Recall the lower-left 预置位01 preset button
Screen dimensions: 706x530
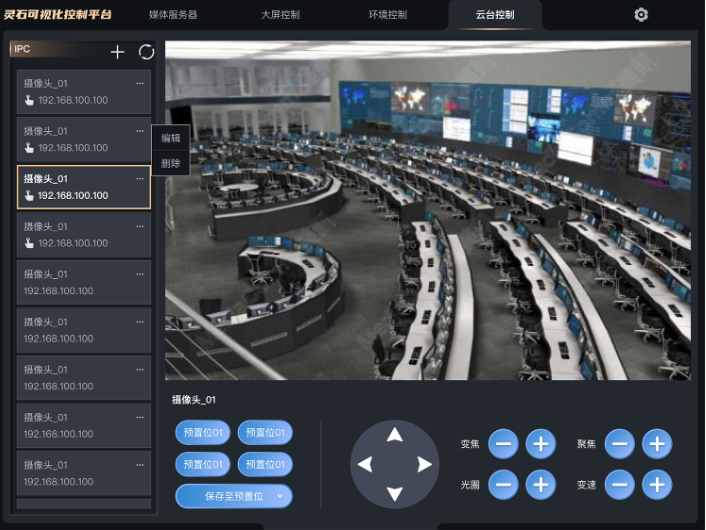coord(203,464)
